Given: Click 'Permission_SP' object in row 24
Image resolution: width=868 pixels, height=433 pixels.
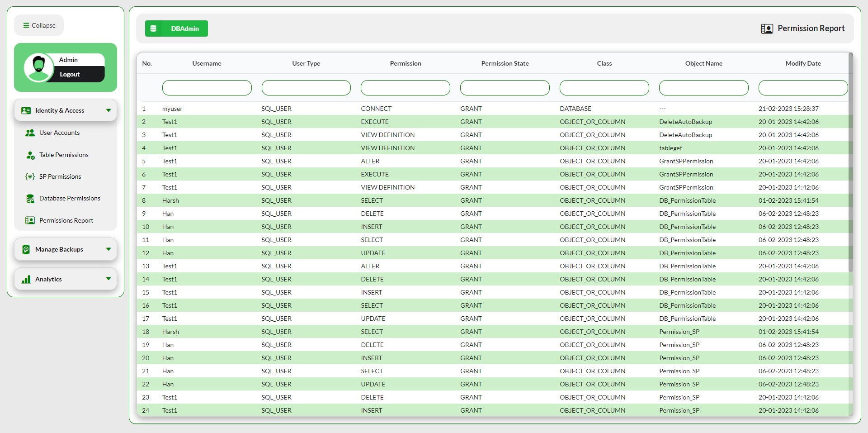Looking at the screenshot, I should (679, 410).
